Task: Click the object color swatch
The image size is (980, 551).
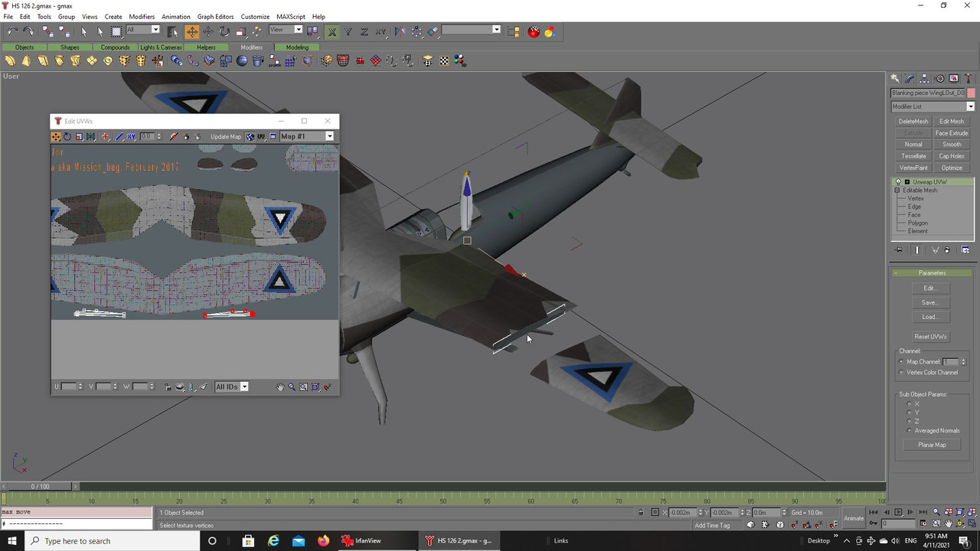Action: [x=971, y=93]
